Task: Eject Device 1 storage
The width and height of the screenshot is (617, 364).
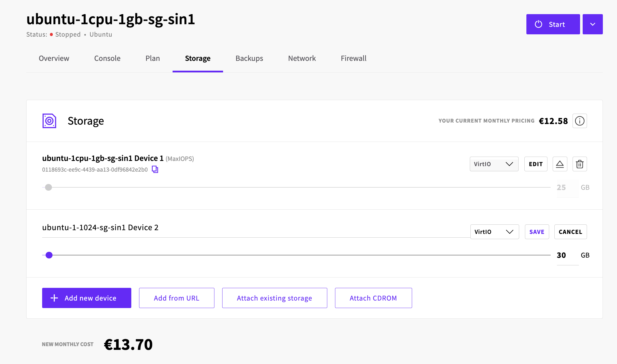Action: [x=560, y=164]
